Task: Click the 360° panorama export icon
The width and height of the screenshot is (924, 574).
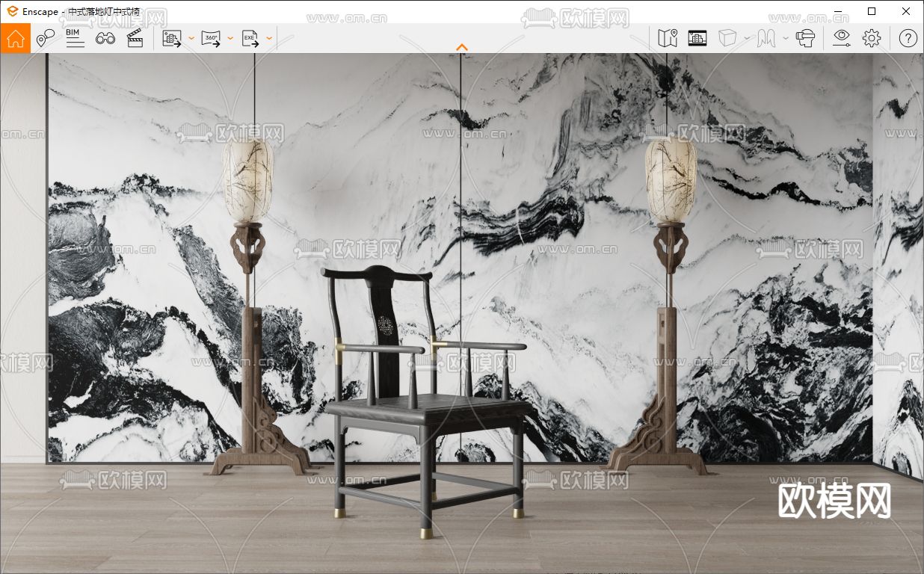Action: tap(212, 38)
